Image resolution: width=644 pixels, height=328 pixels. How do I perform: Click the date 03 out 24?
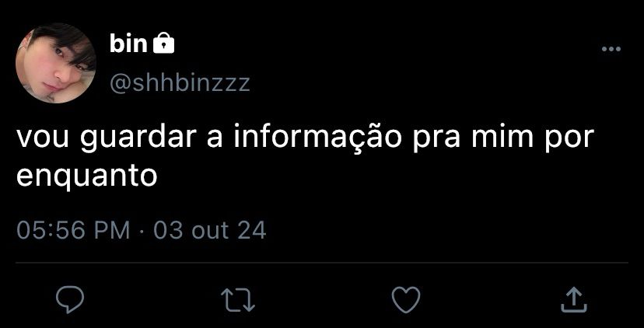click(x=210, y=230)
